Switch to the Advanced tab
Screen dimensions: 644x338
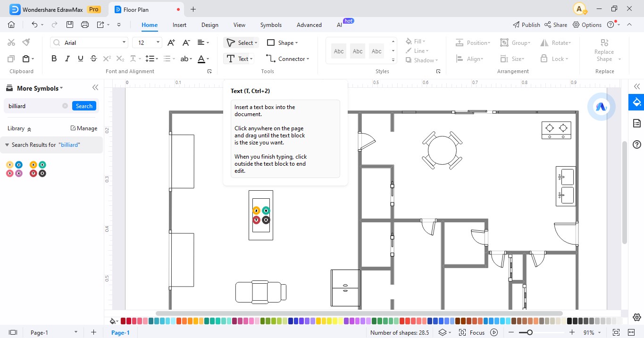coord(309,25)
